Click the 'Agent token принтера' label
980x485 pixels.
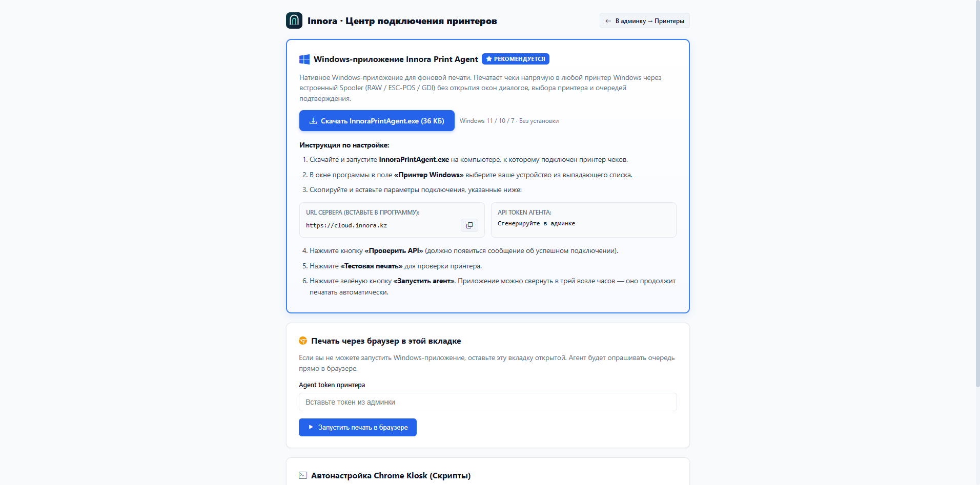point(332,385)
